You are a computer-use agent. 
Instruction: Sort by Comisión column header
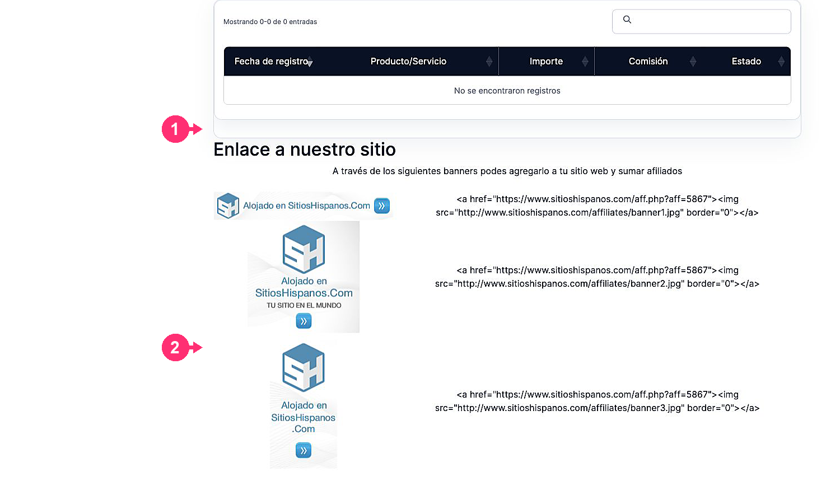click(648, 62)
